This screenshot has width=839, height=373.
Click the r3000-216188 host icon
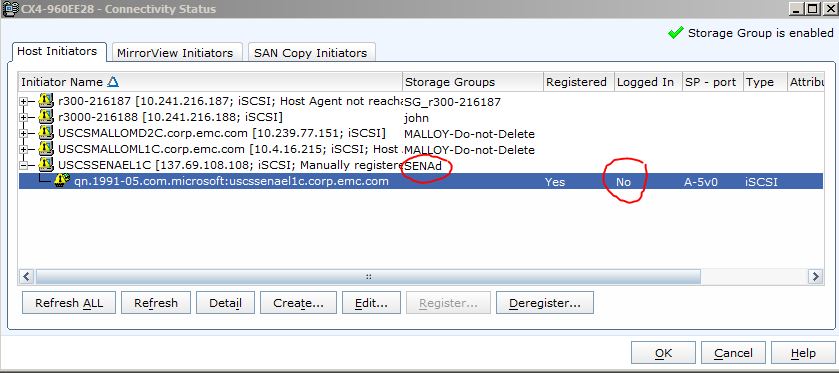tap(47, 116)
